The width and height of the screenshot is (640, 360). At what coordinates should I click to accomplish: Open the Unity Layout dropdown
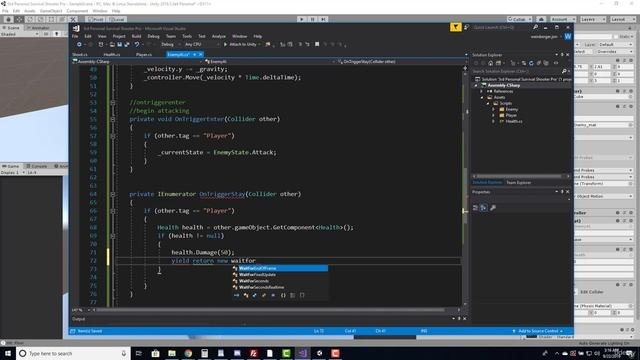coord(622,19)
